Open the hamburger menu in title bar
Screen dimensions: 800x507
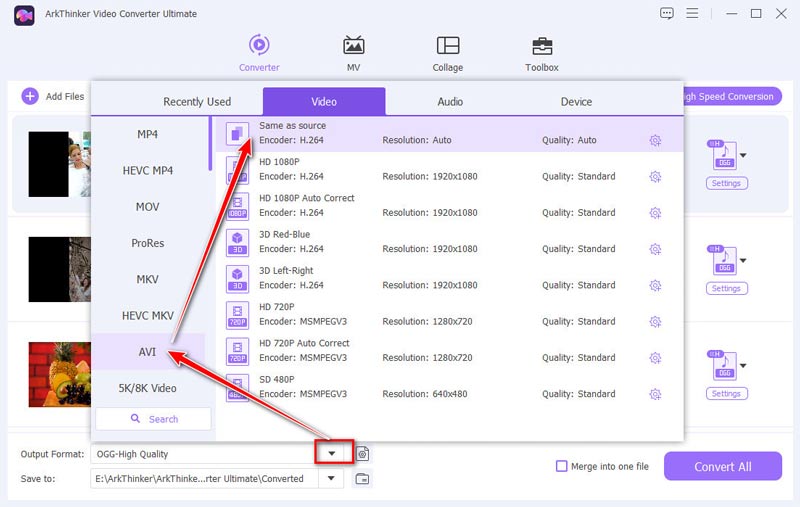692,13
